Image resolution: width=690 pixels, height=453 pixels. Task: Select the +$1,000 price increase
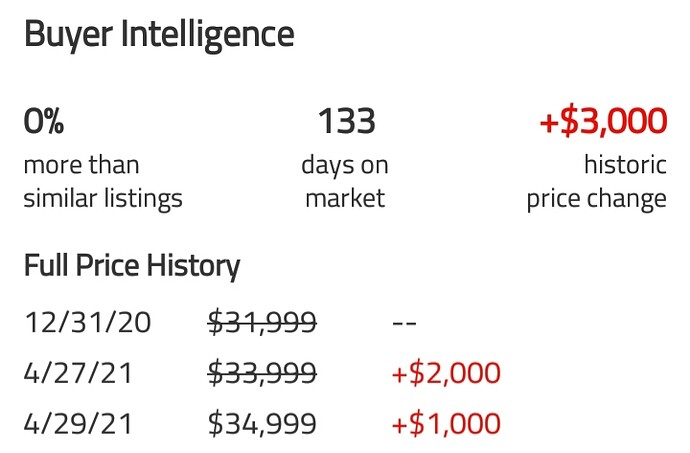pos(445,424)
